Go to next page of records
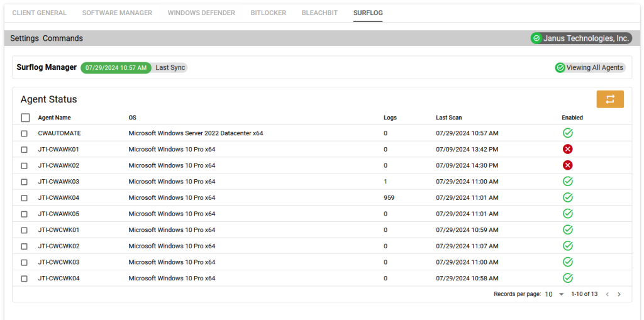 [619, 294]
